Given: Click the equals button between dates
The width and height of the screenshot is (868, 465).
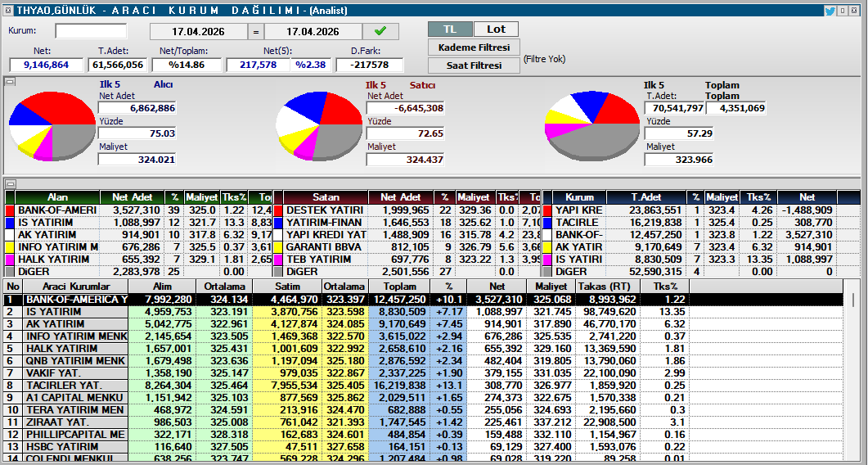Looking at the screenshot, I should [256, 32].
